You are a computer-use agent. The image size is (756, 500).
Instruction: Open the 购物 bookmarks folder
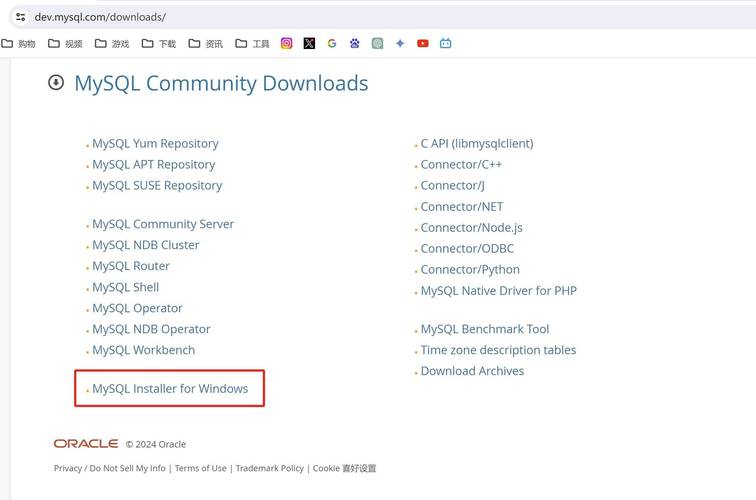tap(18, 44)
